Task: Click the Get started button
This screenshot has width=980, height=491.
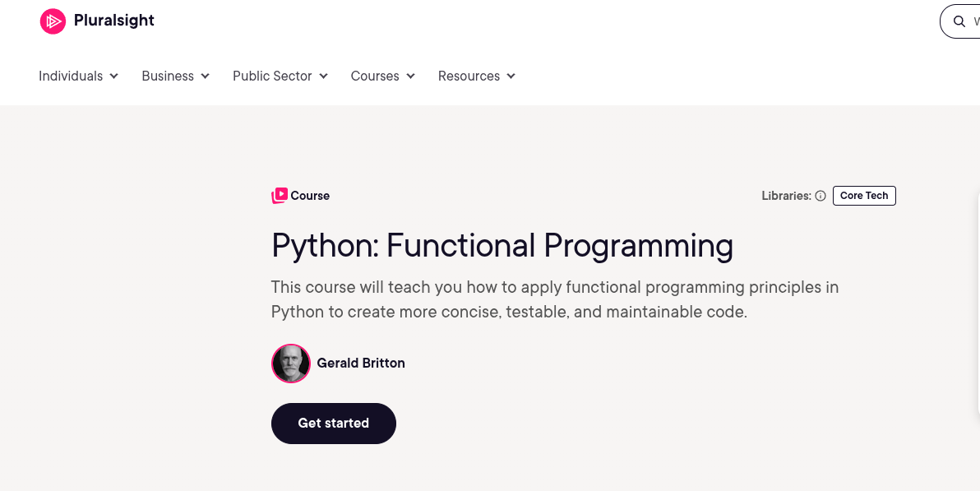Action: click(334, 424)
